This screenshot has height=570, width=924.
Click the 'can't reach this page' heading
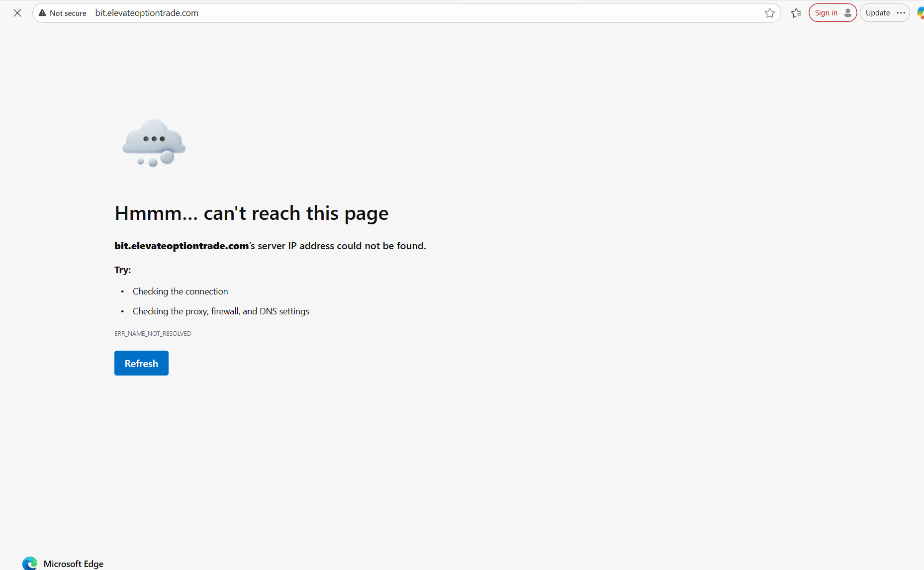tap(251, 213)
